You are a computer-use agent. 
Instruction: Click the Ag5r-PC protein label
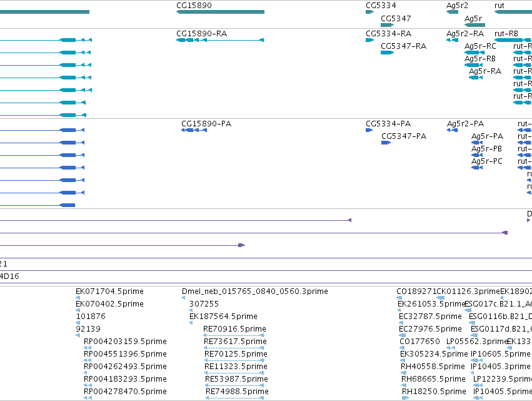(487, 161)
